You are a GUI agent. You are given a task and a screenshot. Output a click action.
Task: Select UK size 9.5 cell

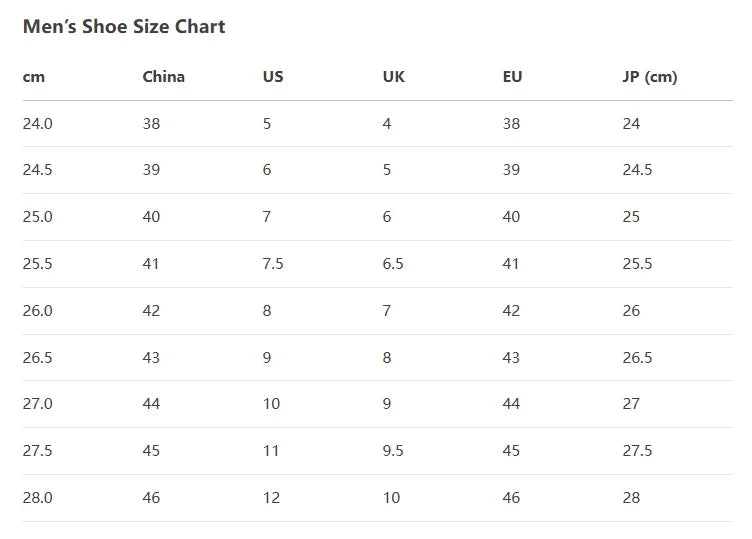pos(393,451)
